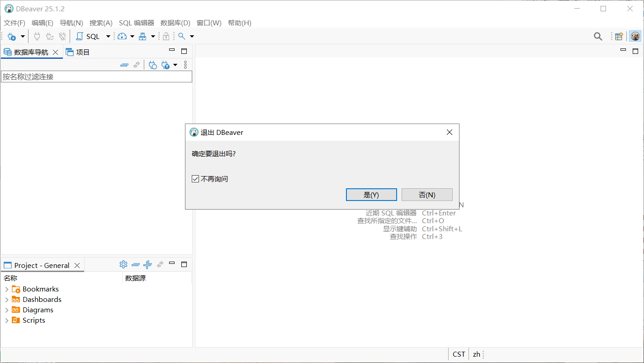The image size is (644, 363).
Task: Expand the Dashboards folder chevron
Action: click(7, 300)
